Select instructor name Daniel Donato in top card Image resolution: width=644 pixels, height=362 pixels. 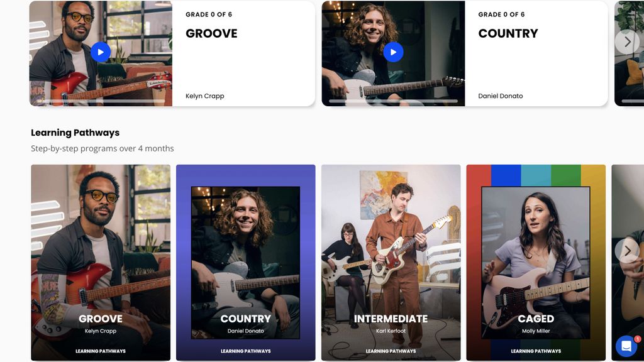click(x=501, y=96)
